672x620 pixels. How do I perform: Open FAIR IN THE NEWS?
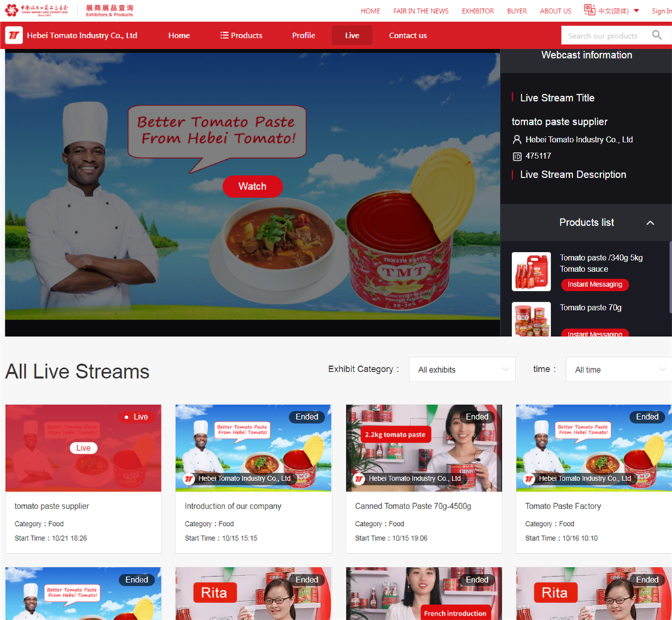[421, 11]
